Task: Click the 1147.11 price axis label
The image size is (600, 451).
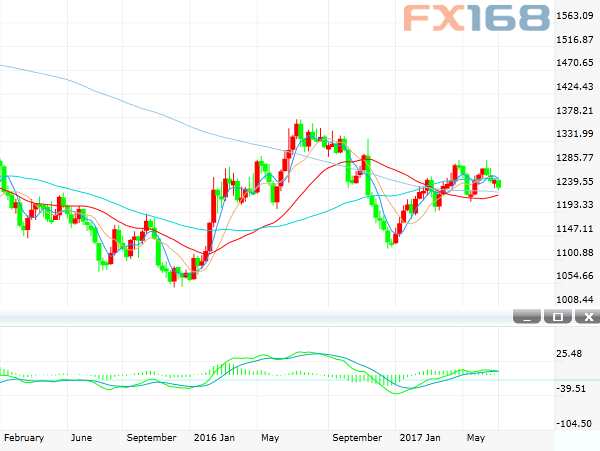Action: (575, 229)
